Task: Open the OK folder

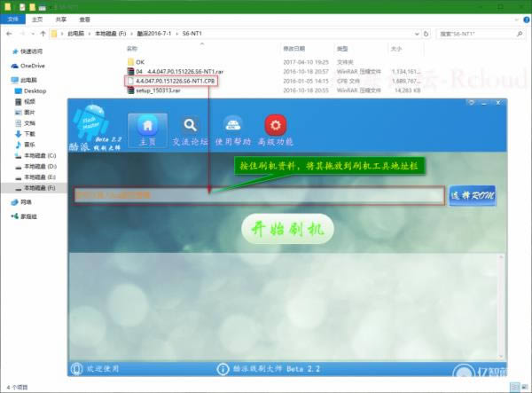Action: pyautogui.click(x=139, y=62)
